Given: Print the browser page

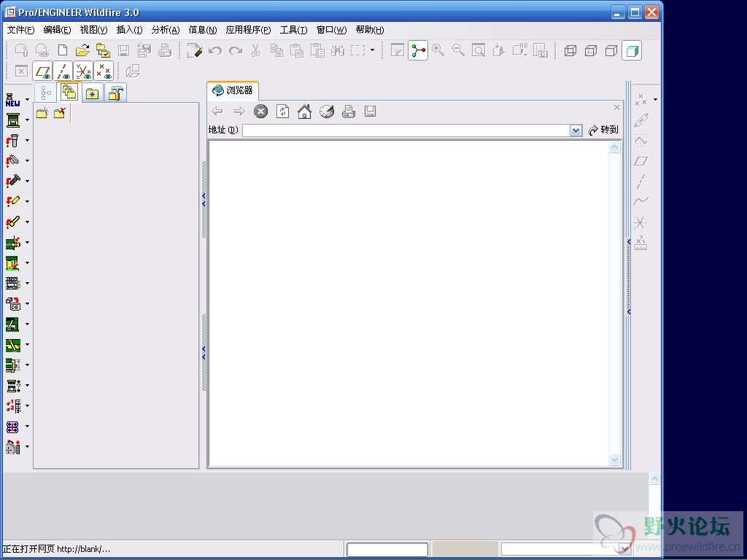Looking at the screenshot, I should pyautogui.click(x=348, y=112).
